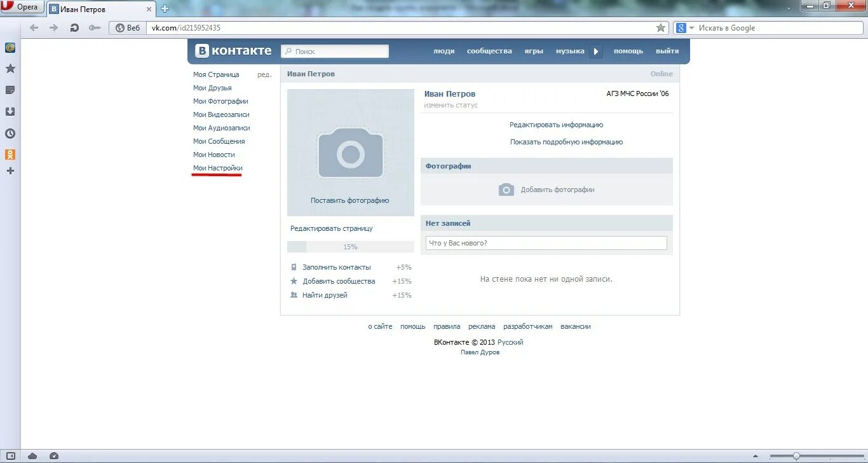Open the Mail panel in Opera sidebar
The image size is (868, 463).
(10, 48)
